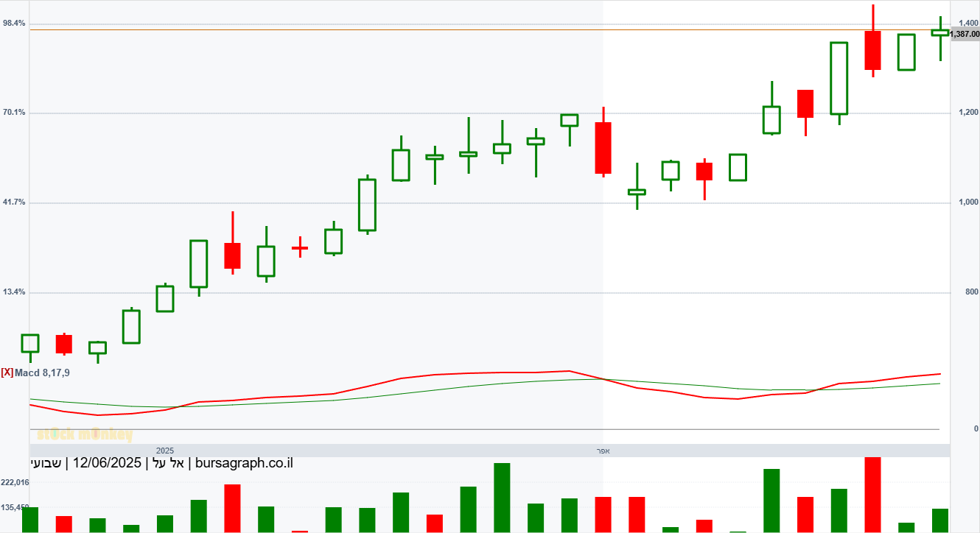This screenshot has height=533, width=980.
Task: Click the 1,387.00 current price tag
Action: [x=965, y=34]
